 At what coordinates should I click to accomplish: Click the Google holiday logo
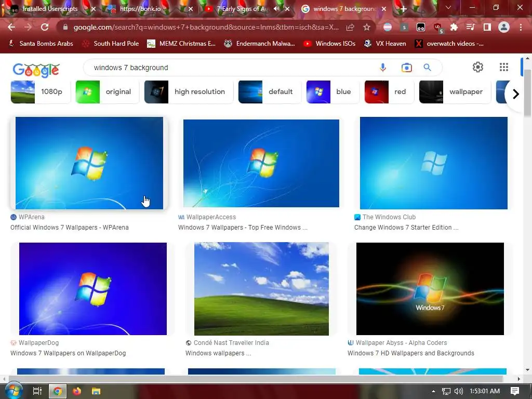pos(36,70)
